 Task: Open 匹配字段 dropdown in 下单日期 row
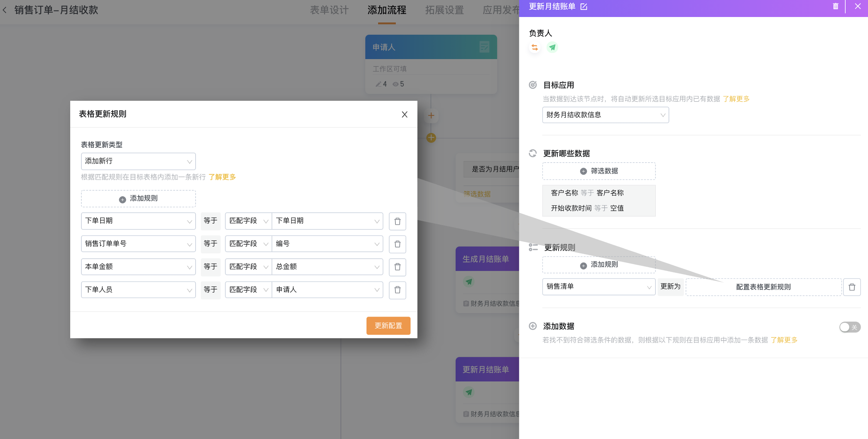pyautogui.click(x=248, y=221)
